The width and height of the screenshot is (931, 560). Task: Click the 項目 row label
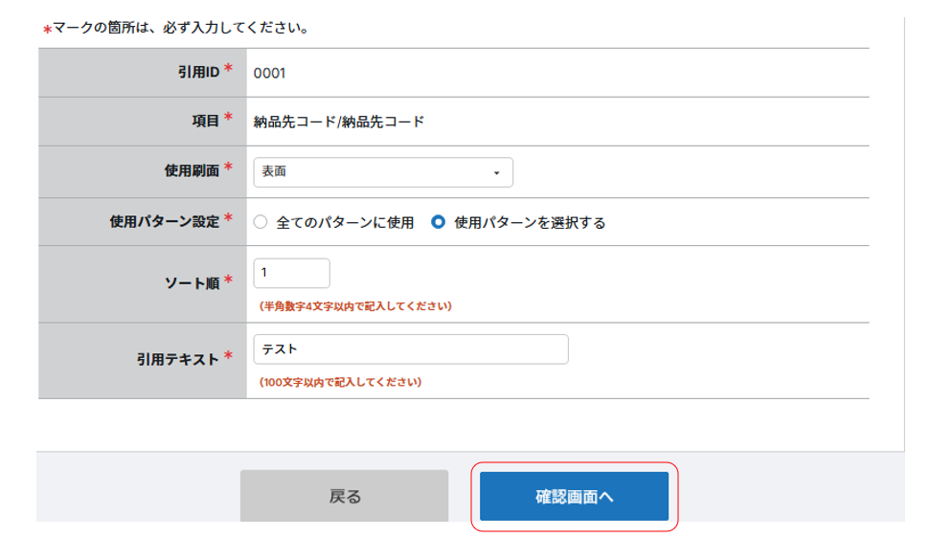click(205, 122)
